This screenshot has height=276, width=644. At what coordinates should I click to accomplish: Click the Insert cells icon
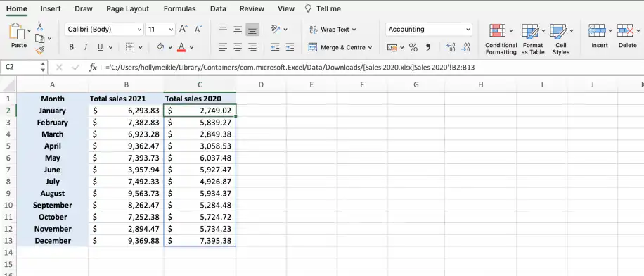click(x=597, y=30)
